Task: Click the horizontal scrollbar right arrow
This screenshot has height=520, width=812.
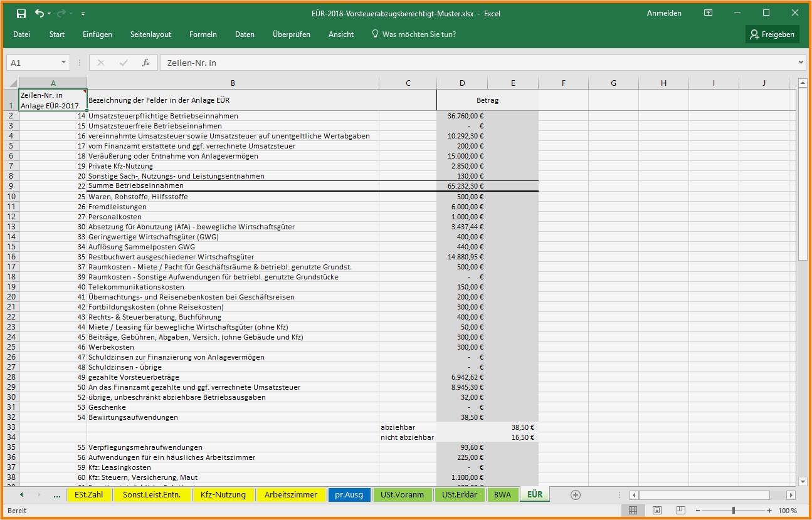Action: click(789, 494)
